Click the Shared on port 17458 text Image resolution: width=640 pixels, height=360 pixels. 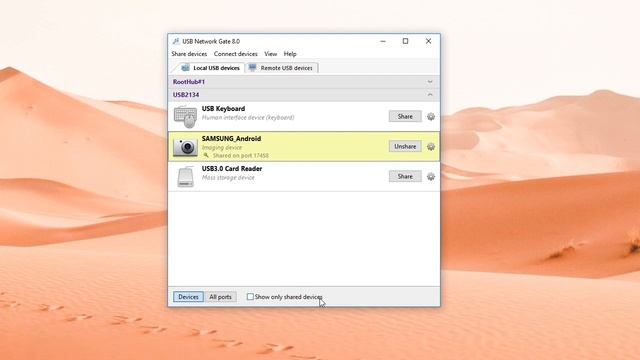pyautogui.click(x=241, y=156)
